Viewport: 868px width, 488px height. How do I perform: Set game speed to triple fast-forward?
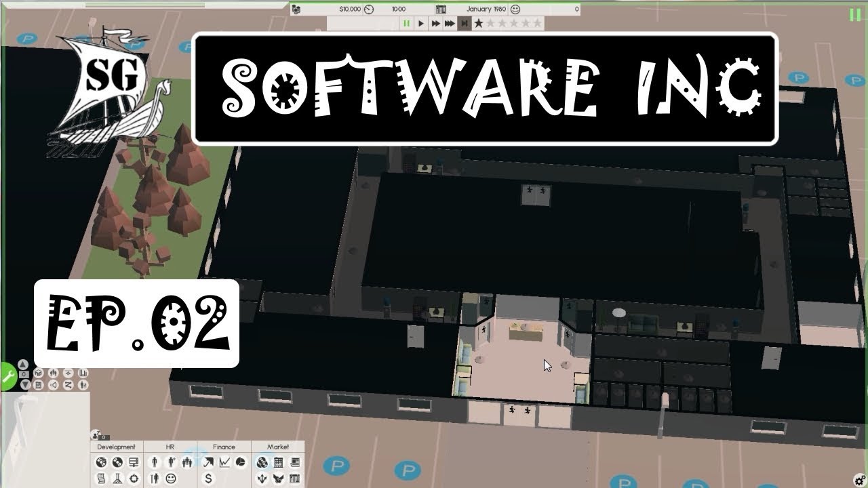click(x=450, y=23)
